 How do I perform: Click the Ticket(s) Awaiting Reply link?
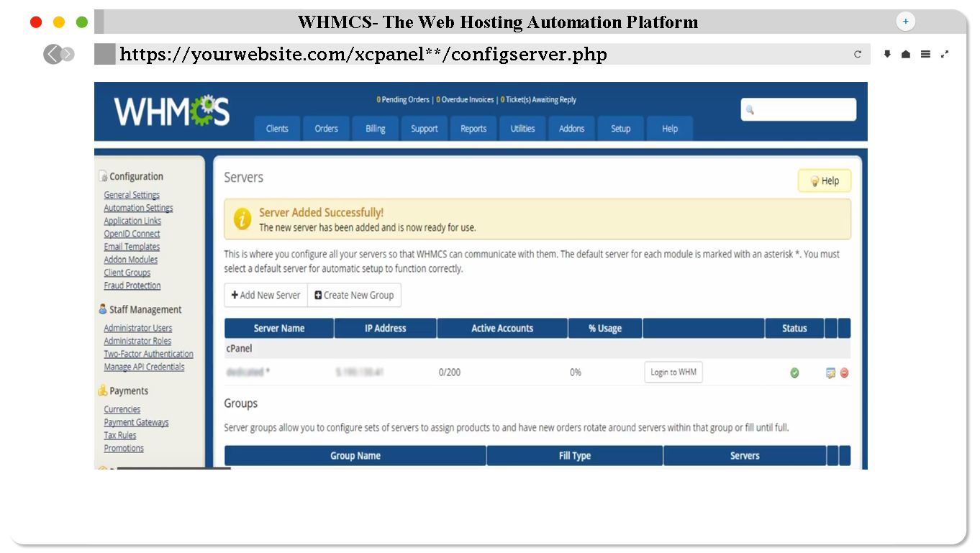click(538, 100)
